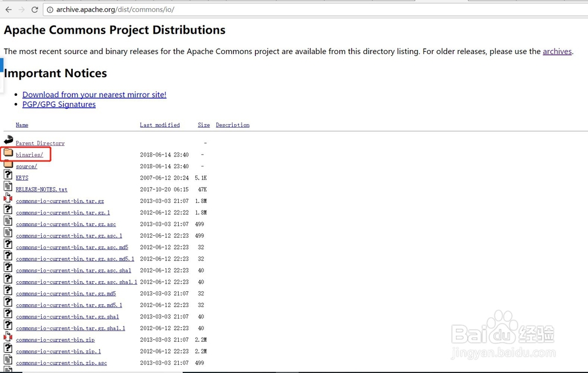Viewport: 588px width, 373px height.
Task: Click the icon beside commons-io-current-bin.tar.gz.asc.1
Action: click(x=8, y=232)
